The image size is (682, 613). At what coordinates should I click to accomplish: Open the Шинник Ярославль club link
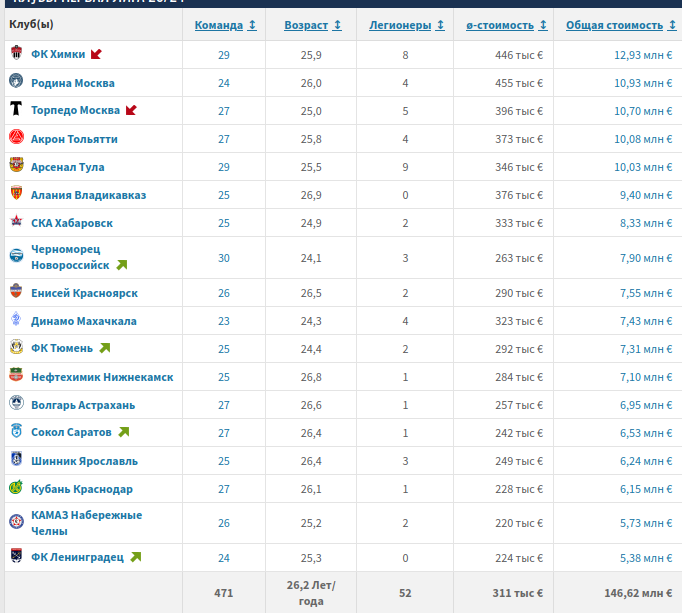[84, 461]
